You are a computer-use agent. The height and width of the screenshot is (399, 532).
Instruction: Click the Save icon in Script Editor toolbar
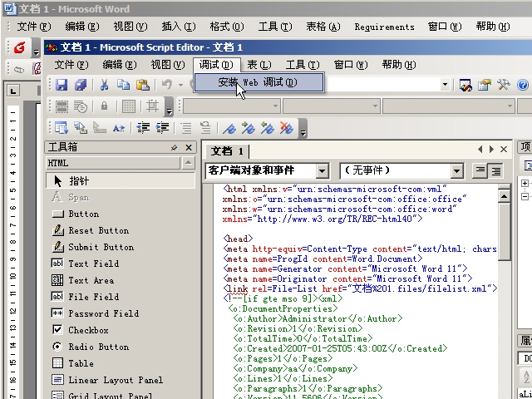click(x=62, y=85)
